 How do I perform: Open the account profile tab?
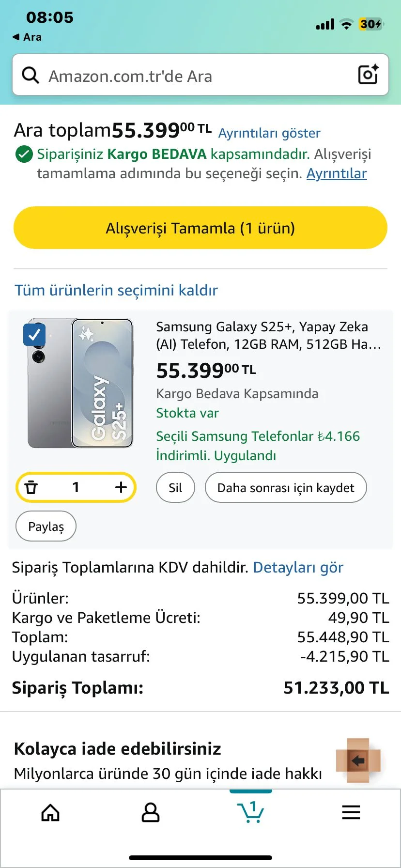pos(150,813)
